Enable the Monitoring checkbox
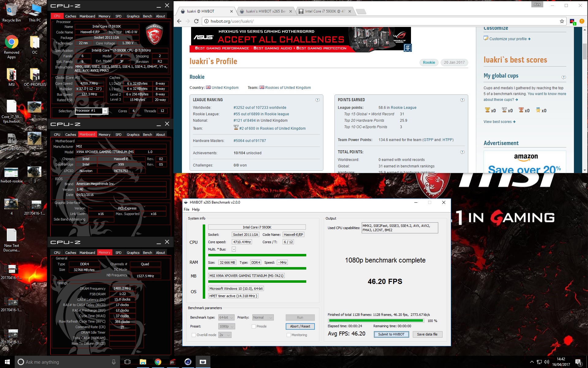 pyautogui.click(x=288, y=335)
